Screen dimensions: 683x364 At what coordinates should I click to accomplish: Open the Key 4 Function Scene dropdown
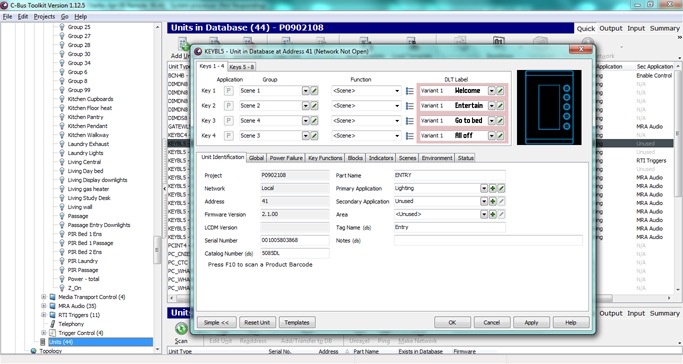tap(397, 136)
